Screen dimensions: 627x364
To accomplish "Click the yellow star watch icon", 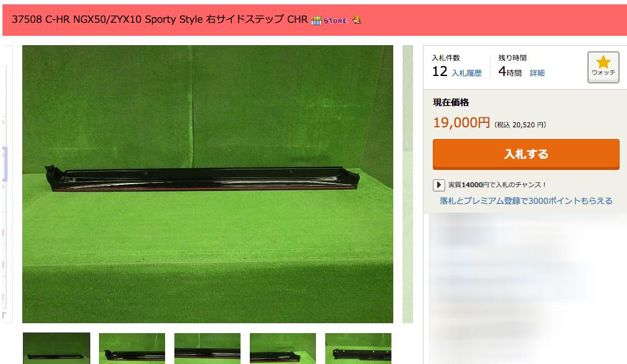I will click(x=603, y=62).
